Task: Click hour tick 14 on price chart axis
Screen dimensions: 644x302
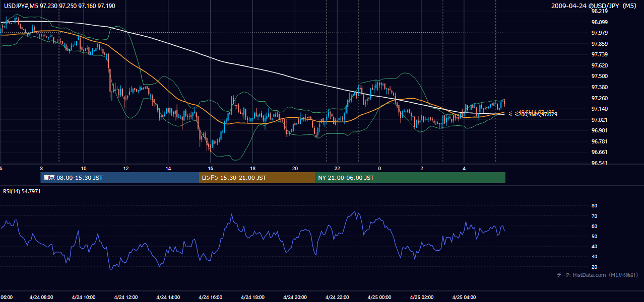Action: tap(168, 168)
